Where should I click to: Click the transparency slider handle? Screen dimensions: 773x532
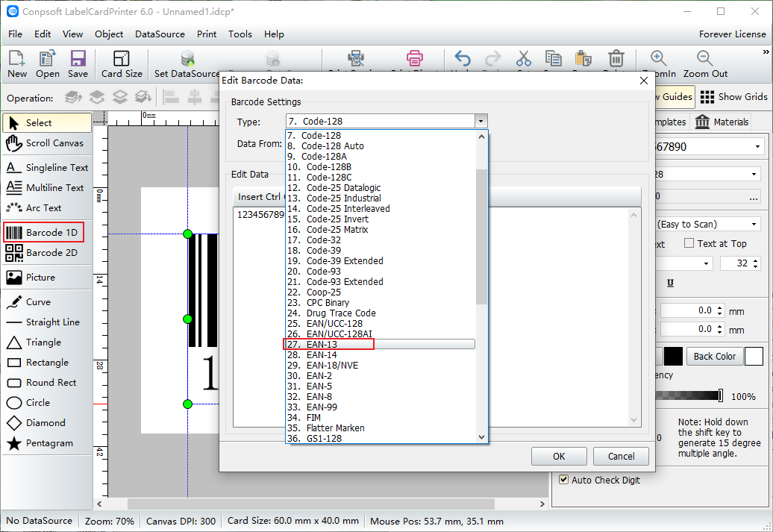pos(721,395)
